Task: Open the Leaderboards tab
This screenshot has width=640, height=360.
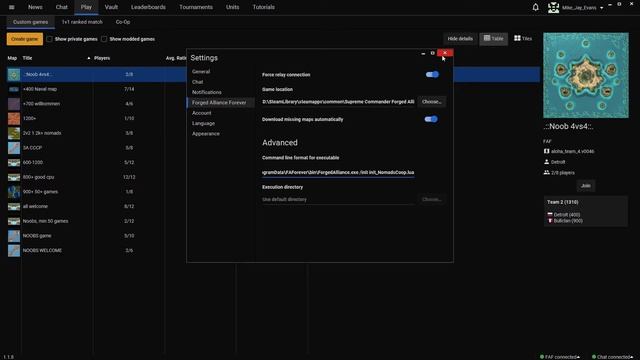Action: pyautogui.click(x=148, y=7)
